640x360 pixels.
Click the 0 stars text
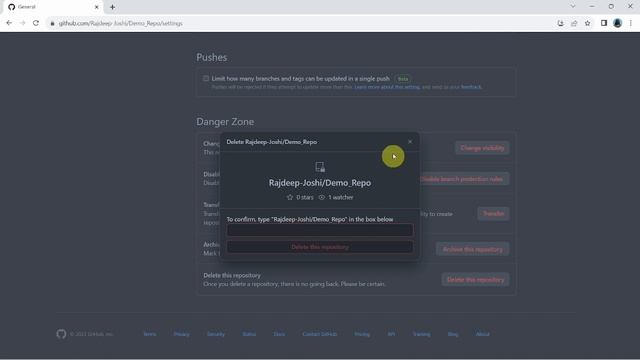click(305, 197)
